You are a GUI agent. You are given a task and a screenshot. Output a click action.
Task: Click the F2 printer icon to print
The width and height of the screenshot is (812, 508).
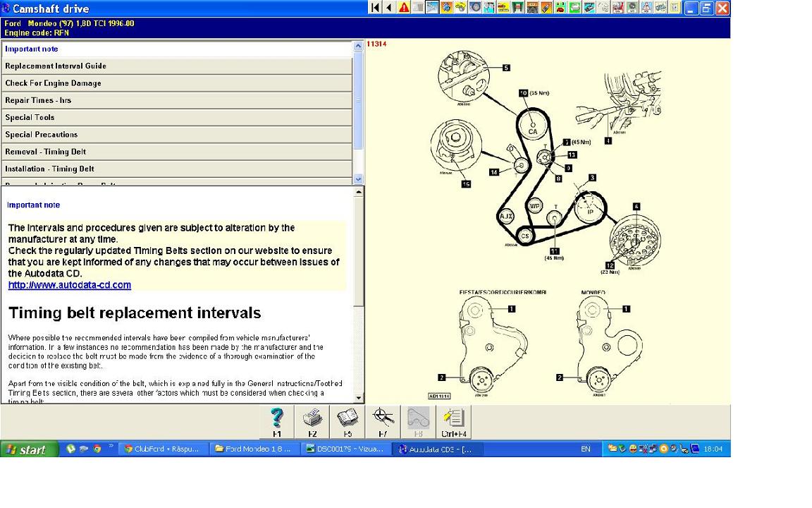[312, 422]
